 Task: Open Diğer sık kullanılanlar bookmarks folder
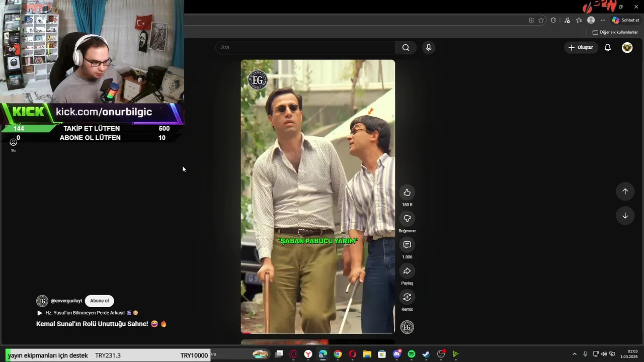(x=615, y=32)
